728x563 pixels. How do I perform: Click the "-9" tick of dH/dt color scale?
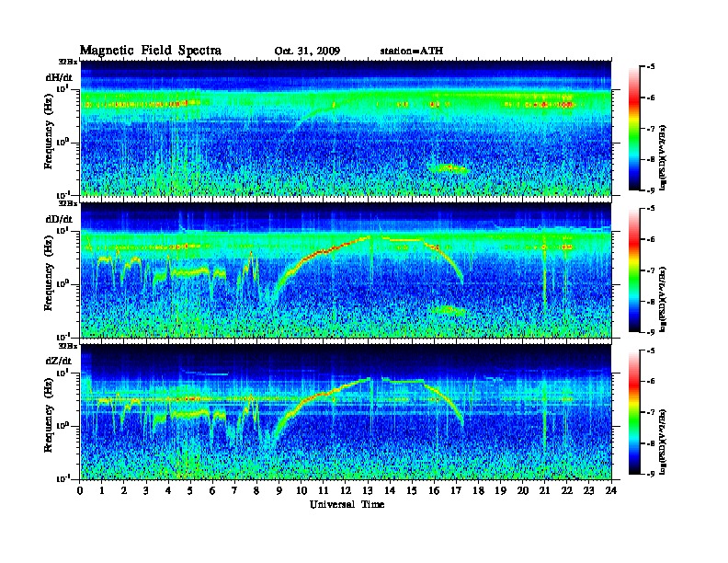point(651,190)
